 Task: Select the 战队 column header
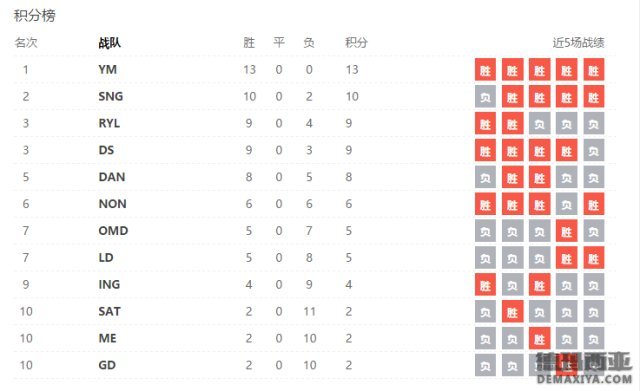tap(109, 42)
